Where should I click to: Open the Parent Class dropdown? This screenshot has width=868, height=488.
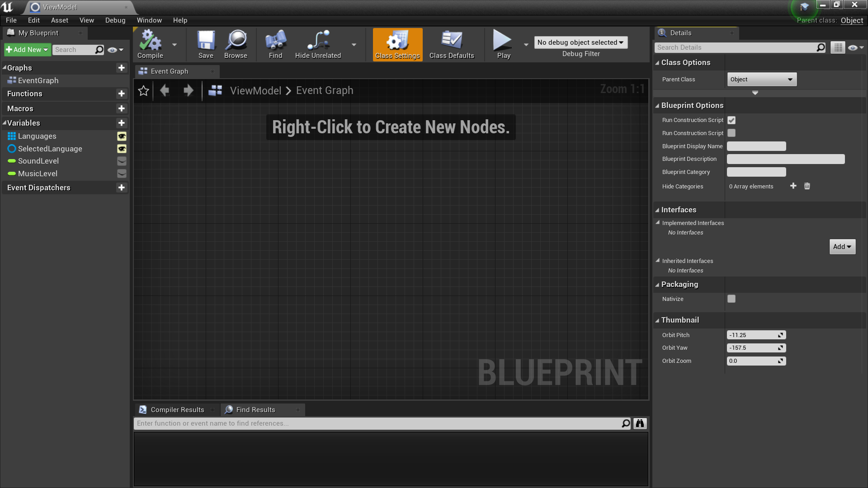(x=762, y=80)
